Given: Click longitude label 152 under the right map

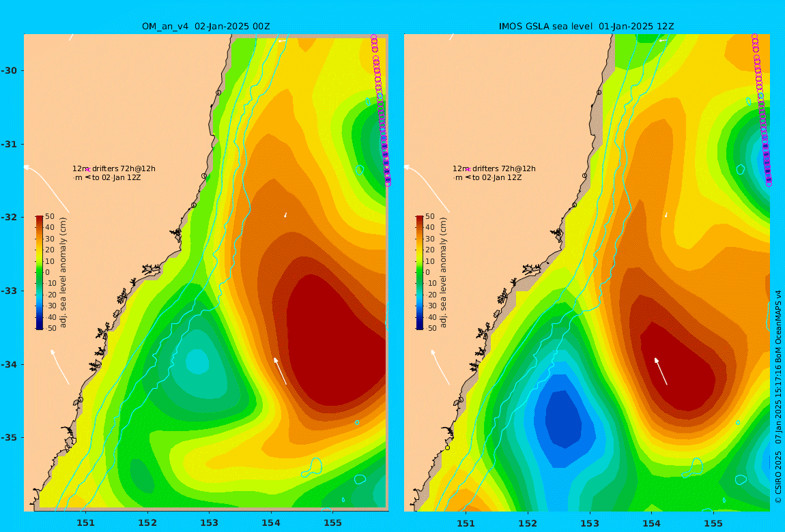Looking at the screenshot, I should click(x=528, y=523).
